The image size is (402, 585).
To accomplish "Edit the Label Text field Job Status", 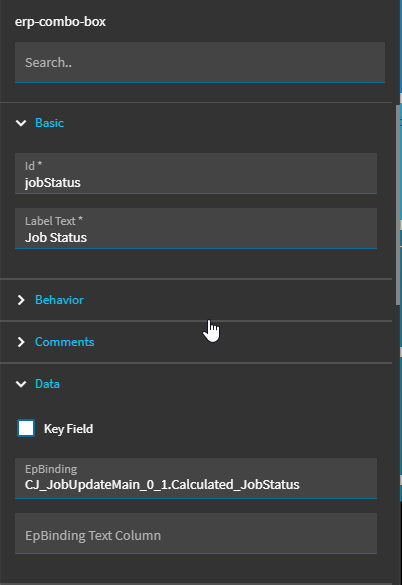I will coord(196,228).
